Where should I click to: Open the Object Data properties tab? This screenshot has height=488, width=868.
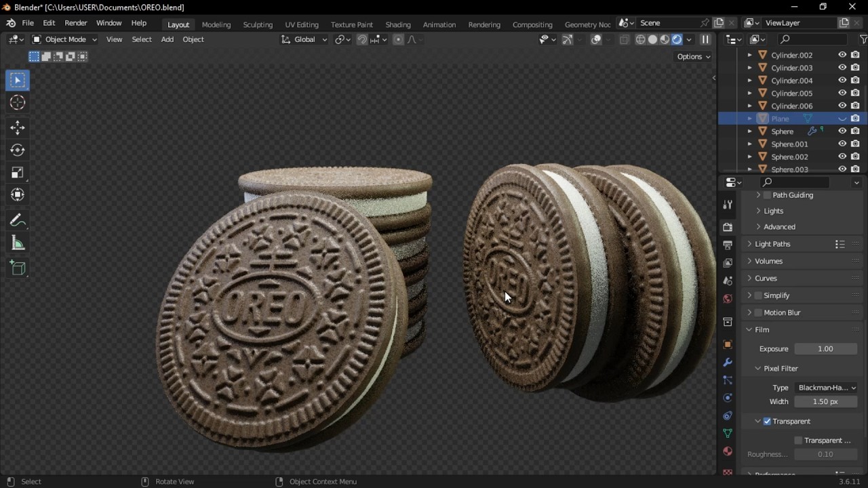tap(728, 433)
